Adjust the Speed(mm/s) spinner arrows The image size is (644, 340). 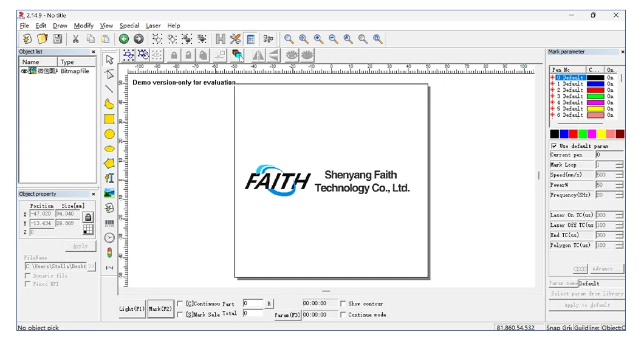(619, 175)
